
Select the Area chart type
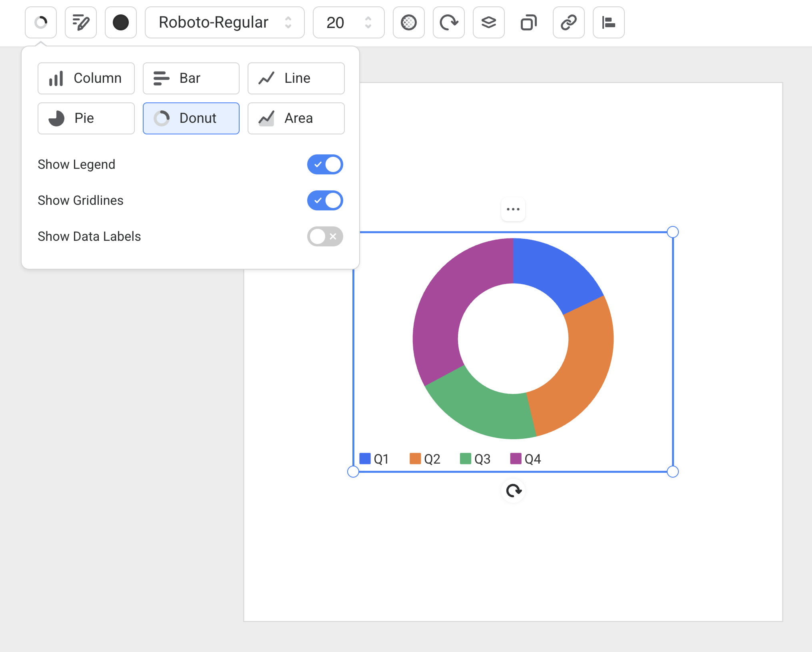pyautogui.click(x=296, y=118)
